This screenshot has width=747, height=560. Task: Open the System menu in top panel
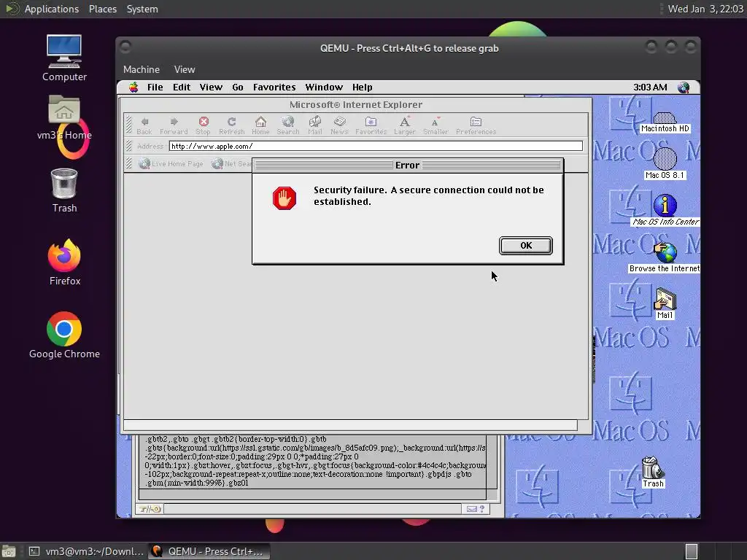point(142,9)
